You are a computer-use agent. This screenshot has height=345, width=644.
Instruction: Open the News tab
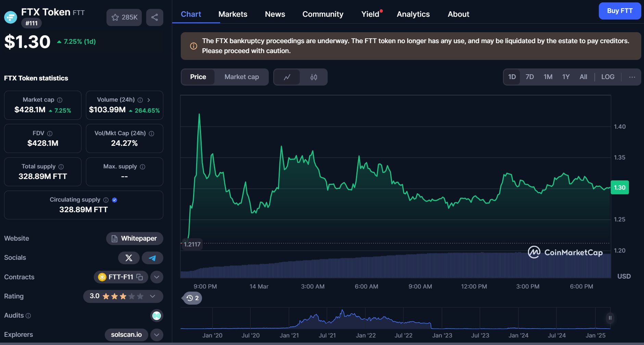pos(275,14)
